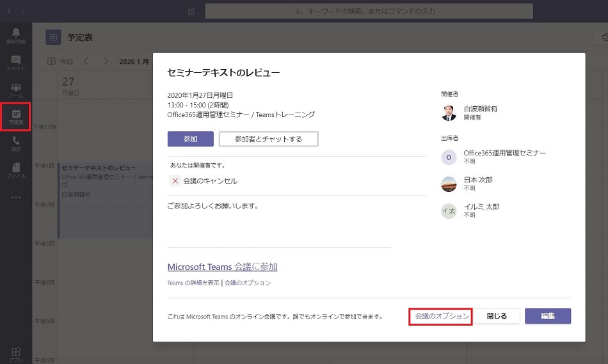Click attendee name 日本 次郎
Image resolution: width=608 pixels, height=364 pixels.
click(477, 180)
